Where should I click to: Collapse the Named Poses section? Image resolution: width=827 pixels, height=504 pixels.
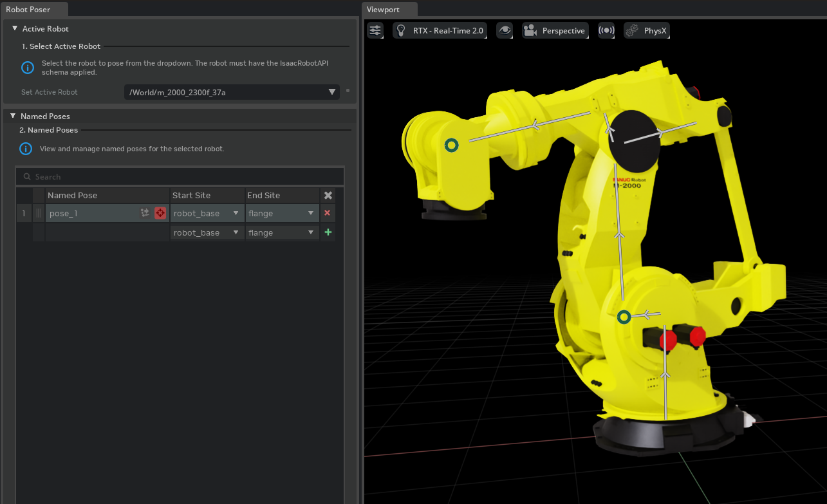pos(13,117)
